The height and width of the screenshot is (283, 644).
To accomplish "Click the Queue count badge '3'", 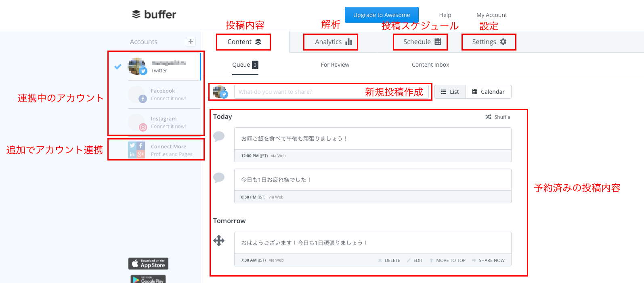I will pyautogui.click(x=255, y=65).
